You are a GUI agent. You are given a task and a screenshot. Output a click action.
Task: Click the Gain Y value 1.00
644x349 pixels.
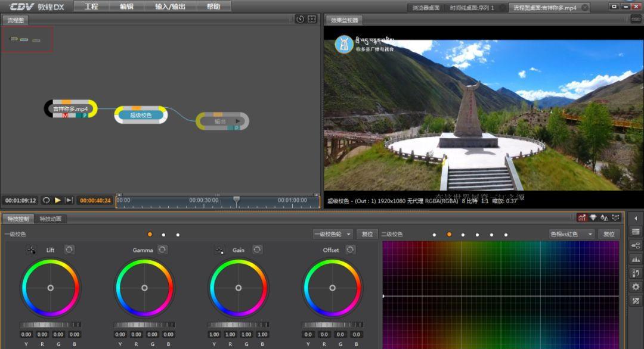coord(214,334)
